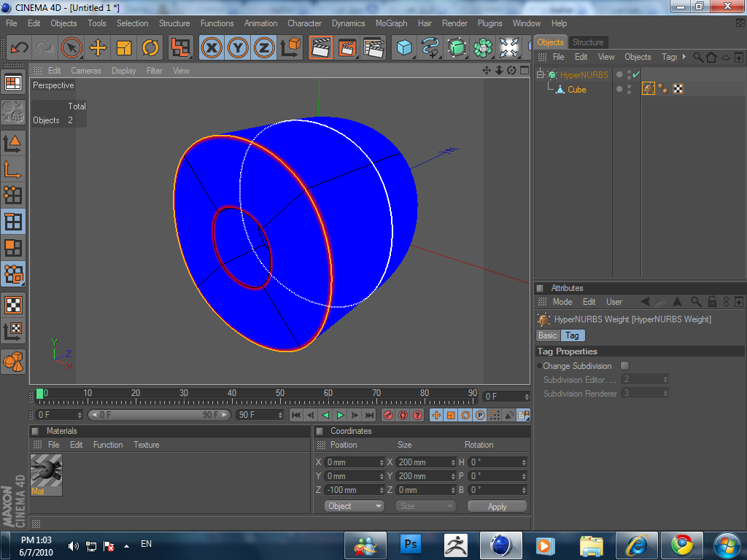Image resolution: width=747 pixels, height=560 pixels.
Task: Activate the Move tool
Action: pos(98,47)
